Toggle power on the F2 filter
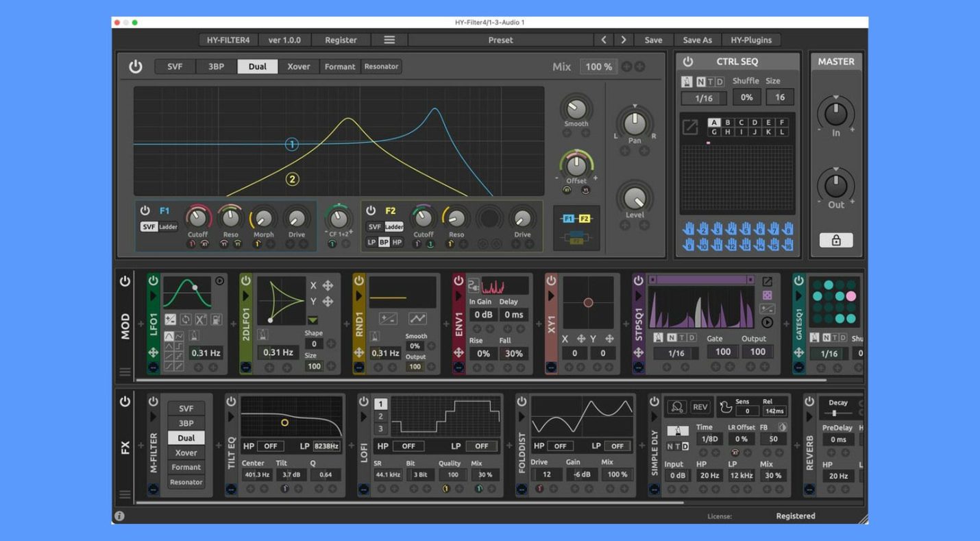This screenshot has height=541, width=980. coord(371,211)
